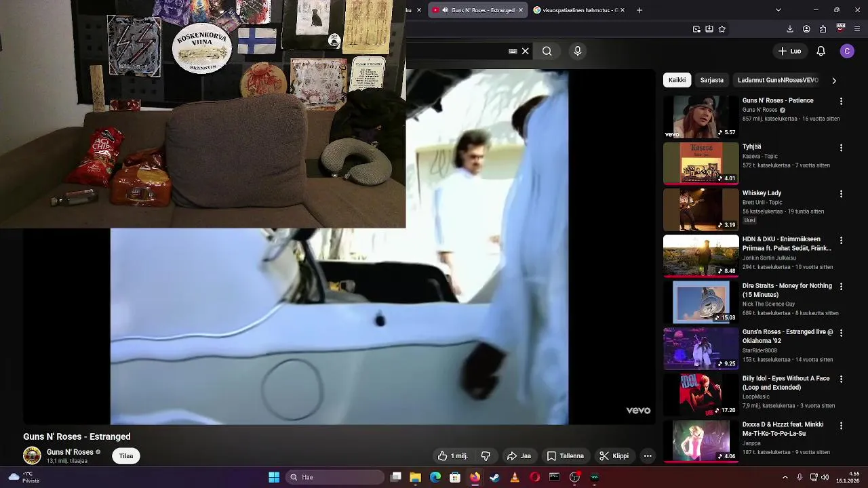Open VLC media player from the taskbar

point(515,477)
